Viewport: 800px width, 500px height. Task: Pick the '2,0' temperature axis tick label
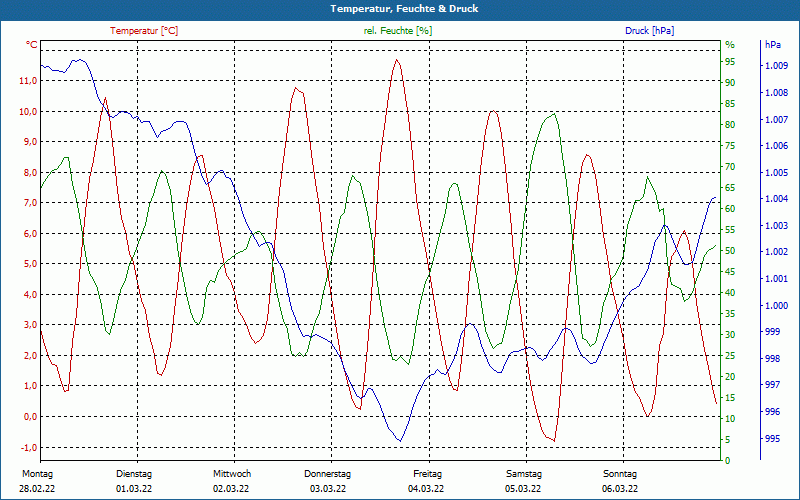[x=31, y=355]
